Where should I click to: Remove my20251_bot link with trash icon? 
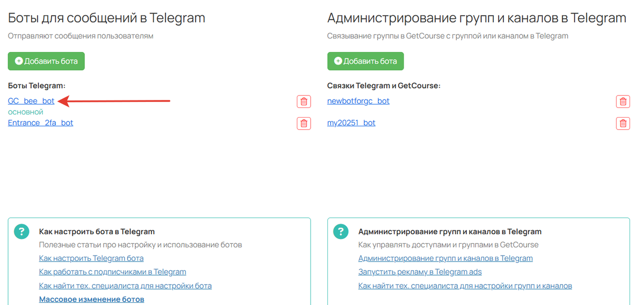(623, 123)
